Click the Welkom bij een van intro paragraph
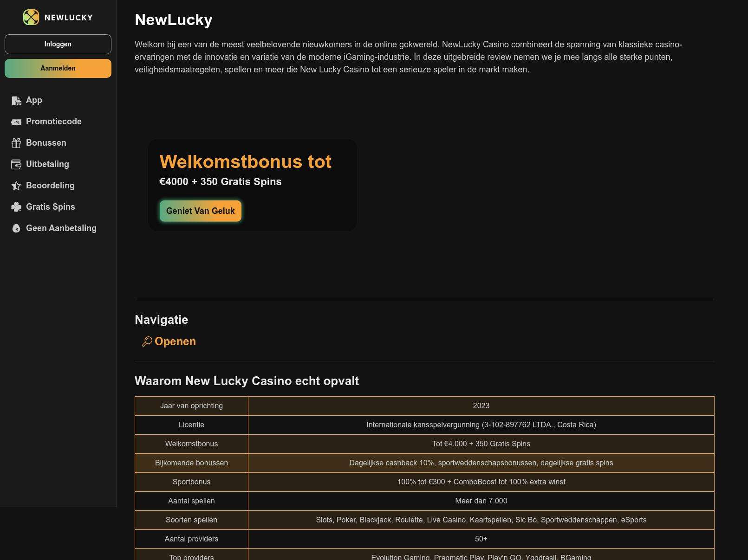Image resolution: width=748 pixels, height=560 pixels. click(x=409, y=57)
